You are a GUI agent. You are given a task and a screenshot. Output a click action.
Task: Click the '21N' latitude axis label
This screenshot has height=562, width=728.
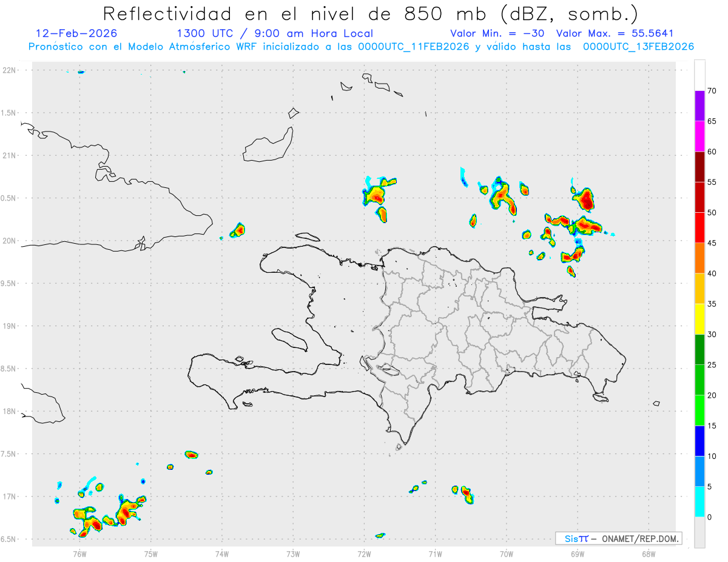(10, 155)
